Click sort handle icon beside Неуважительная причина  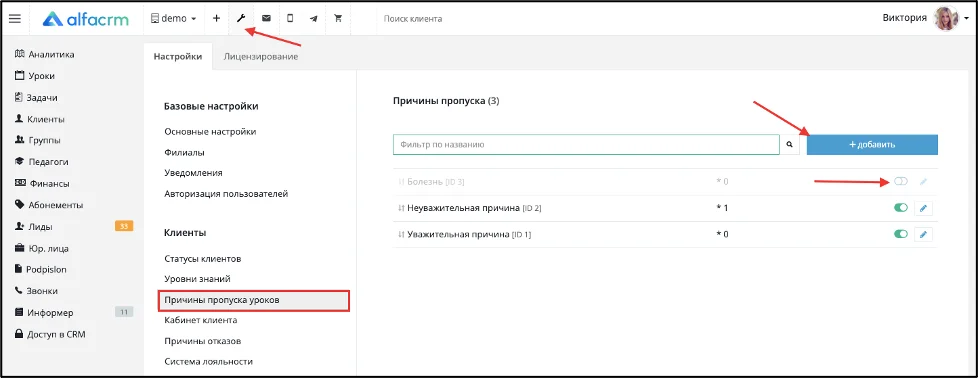(x=401, y=208)
